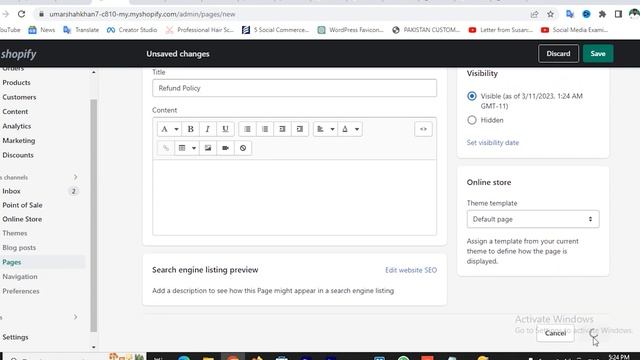Open the text alignment dropdown

[325, 129]
